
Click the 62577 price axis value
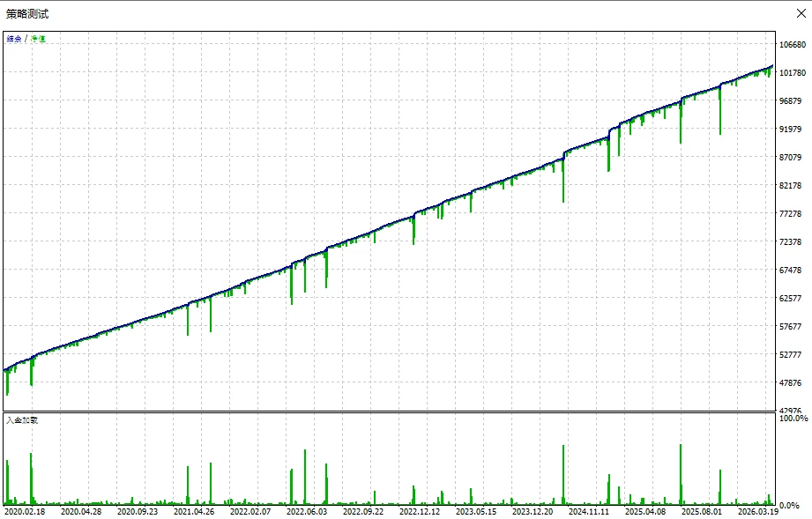791,299
